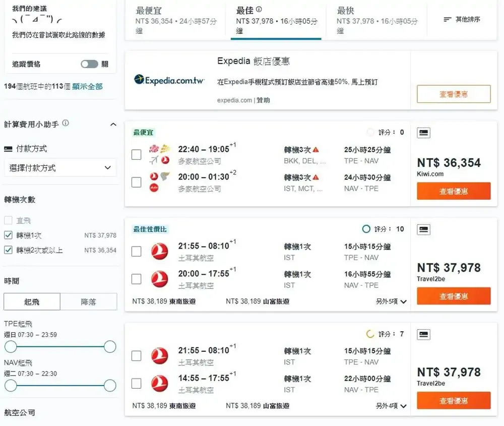Uncheck the 轉機1次 filter checkbox

click(8, 234)
